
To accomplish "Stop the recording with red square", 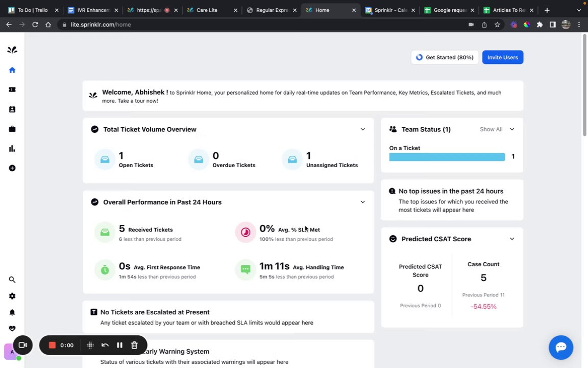I will 52,345.
